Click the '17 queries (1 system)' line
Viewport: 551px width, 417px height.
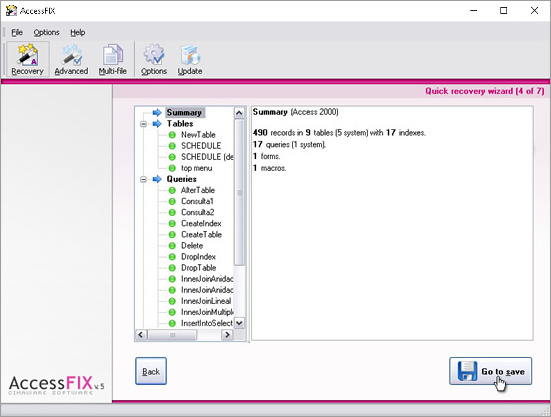tap(289, 144)
